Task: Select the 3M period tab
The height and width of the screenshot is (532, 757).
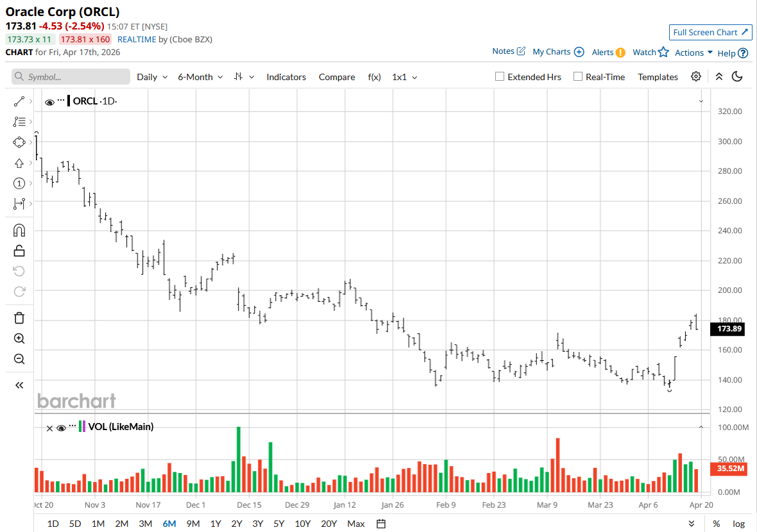Action: point(146,524)
